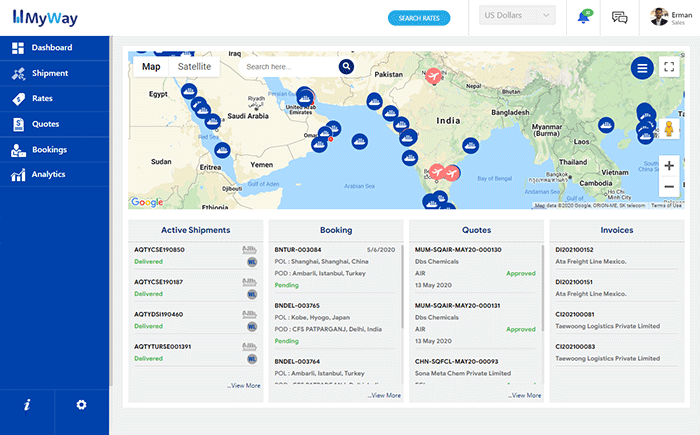Image resolution: width=700 pixels, height=435 pixels.
Task: Open settings gear in sidebar footer
Action: tap(81, 405)
